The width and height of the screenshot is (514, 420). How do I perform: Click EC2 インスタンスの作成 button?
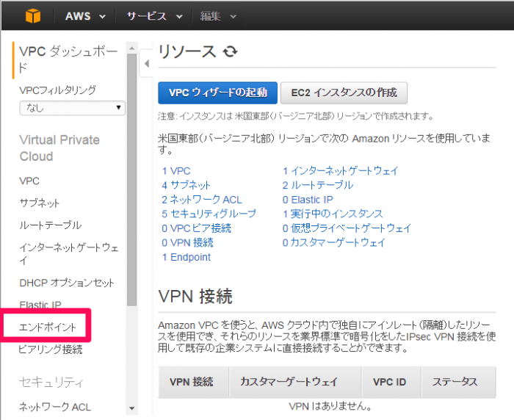click(x=344, y=93)
